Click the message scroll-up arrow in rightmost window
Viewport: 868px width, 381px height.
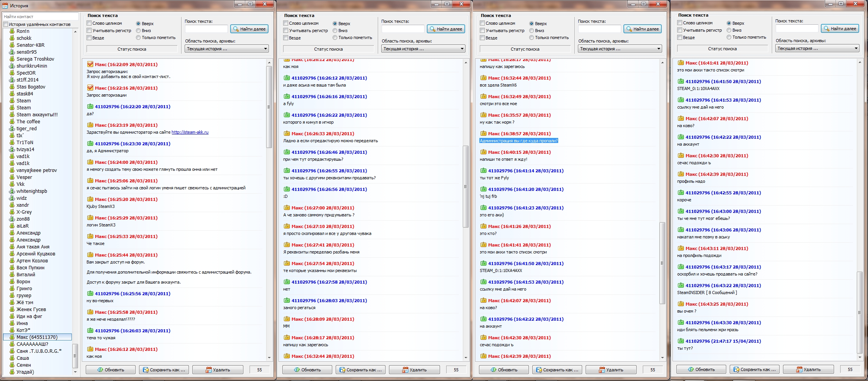click(860, 62)
